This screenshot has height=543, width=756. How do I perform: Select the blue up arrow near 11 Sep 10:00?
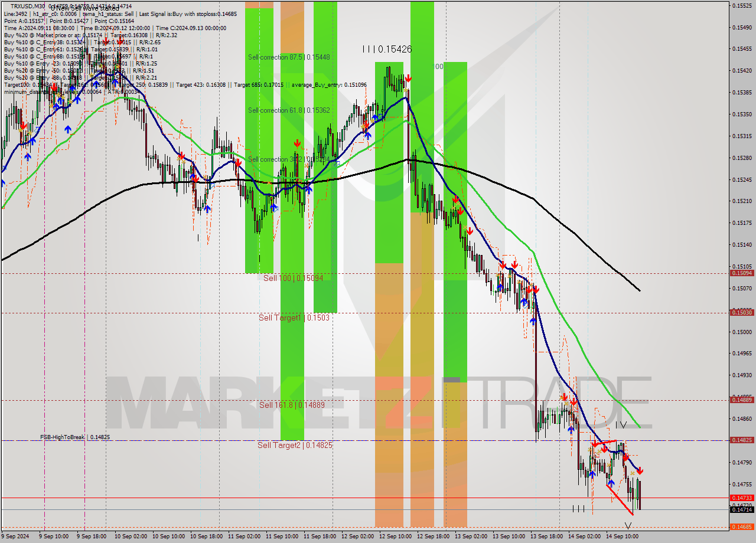(x=273, y=207)
